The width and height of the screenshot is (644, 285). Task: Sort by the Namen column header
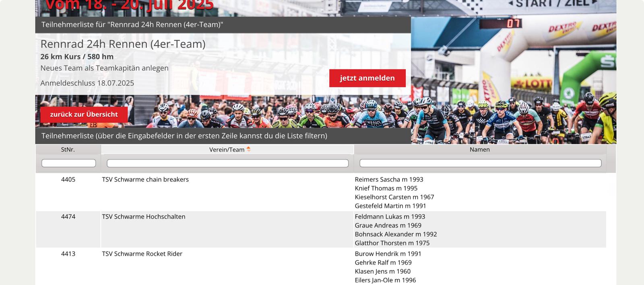point(480,150)
